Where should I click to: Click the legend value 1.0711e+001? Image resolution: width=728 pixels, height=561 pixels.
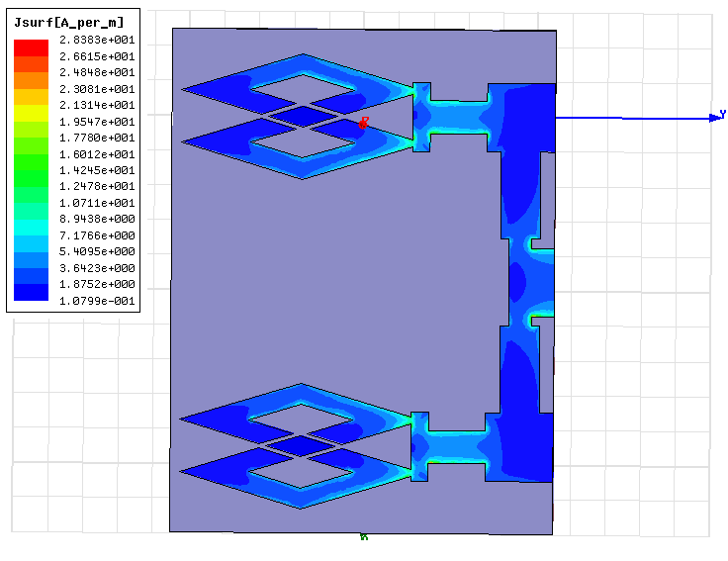click(x=98, y=203)
